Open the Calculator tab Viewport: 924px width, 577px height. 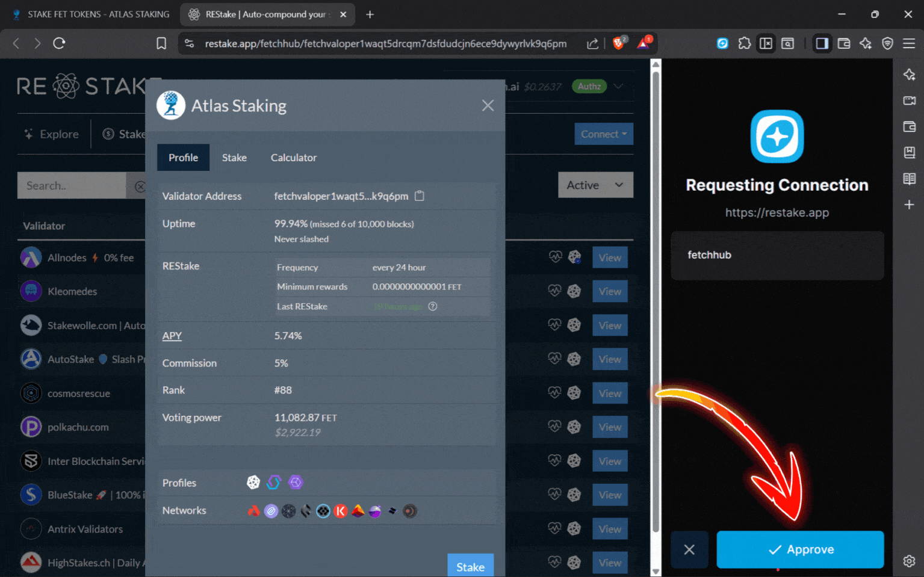pyautogui.click(x=293, y=157)
